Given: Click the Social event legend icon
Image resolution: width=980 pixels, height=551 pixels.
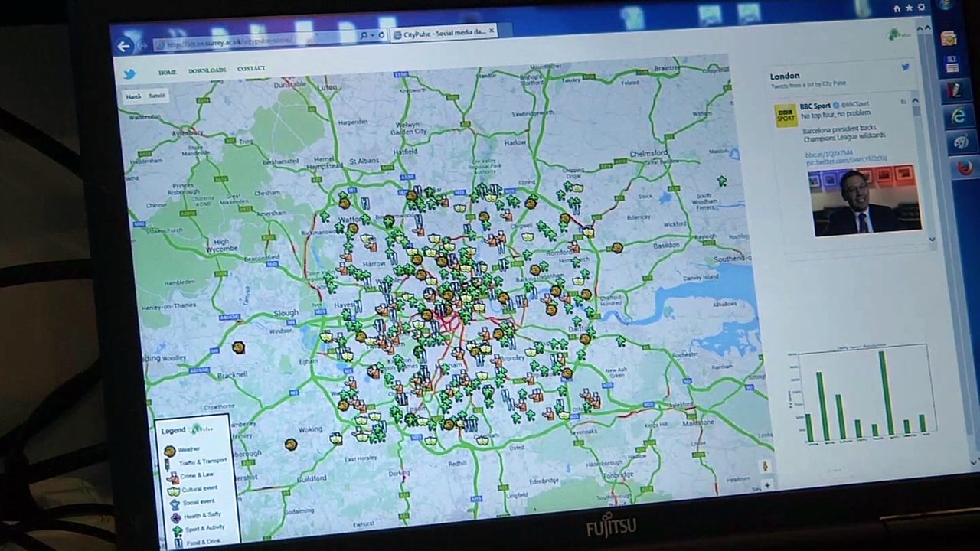Looking at the screenshot, I should (175, 505).
